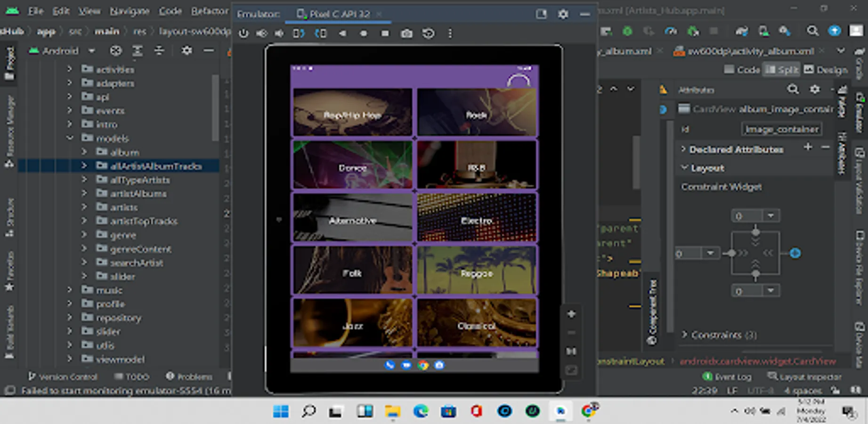
Task: Open the emulator settings gear
Action: [563, 14]
